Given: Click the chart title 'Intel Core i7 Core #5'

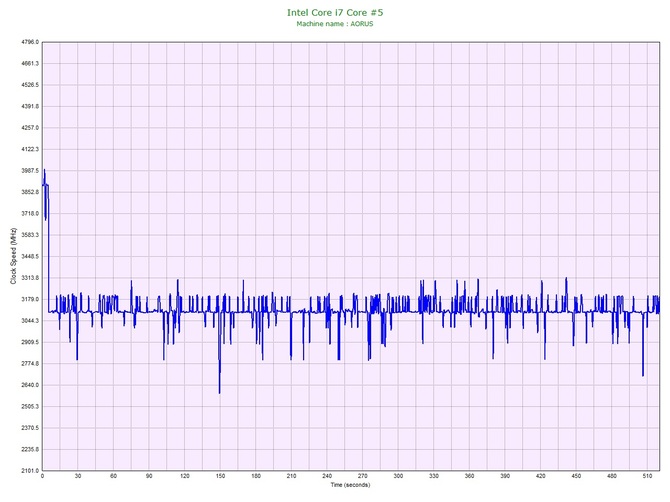Looking at the screenshot, I should click(335, 13).
